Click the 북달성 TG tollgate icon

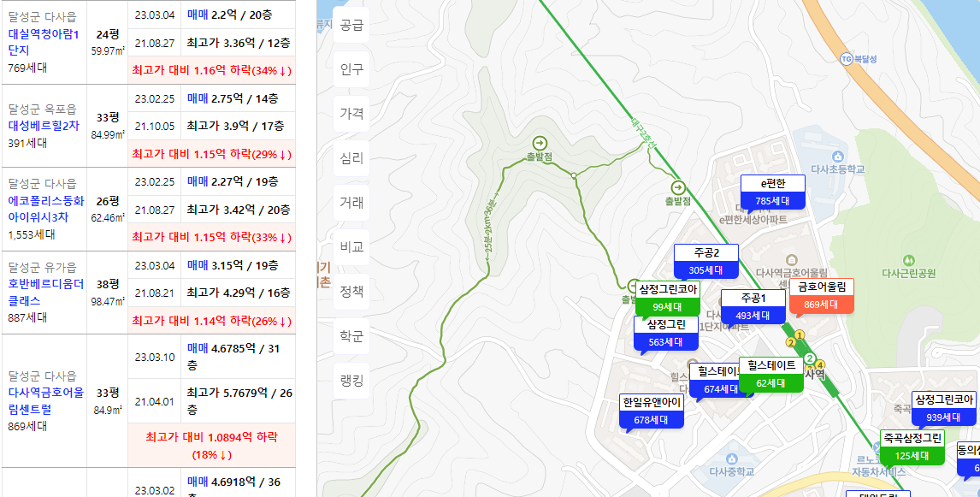tap(847, 59)
